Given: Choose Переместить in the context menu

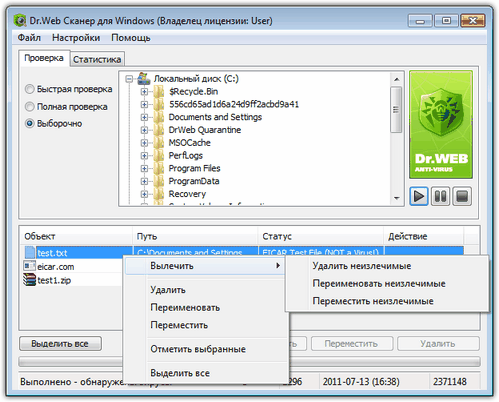Looking at the screenshot, I should [x=204, y=325].
